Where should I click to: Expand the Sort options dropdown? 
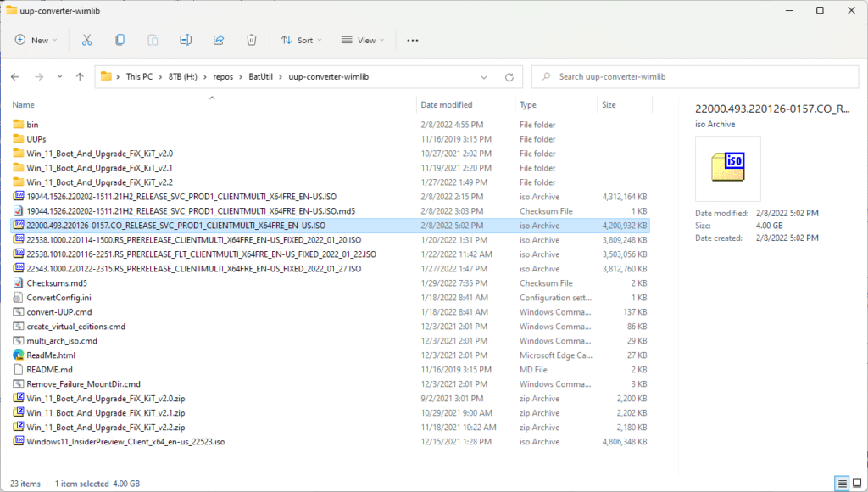point(303,40)
